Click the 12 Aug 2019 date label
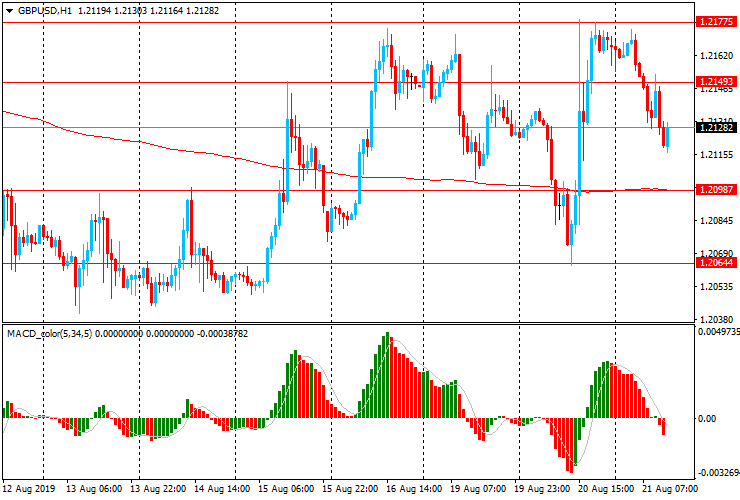The image size is (740, 500). tap(29, 489)
